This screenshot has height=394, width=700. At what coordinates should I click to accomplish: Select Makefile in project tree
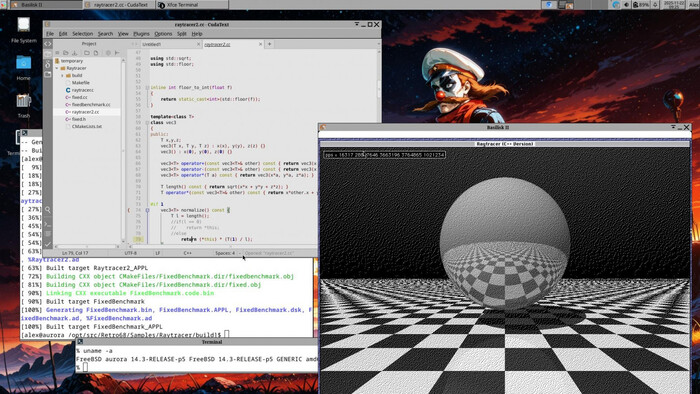click(x=80, y=83)
